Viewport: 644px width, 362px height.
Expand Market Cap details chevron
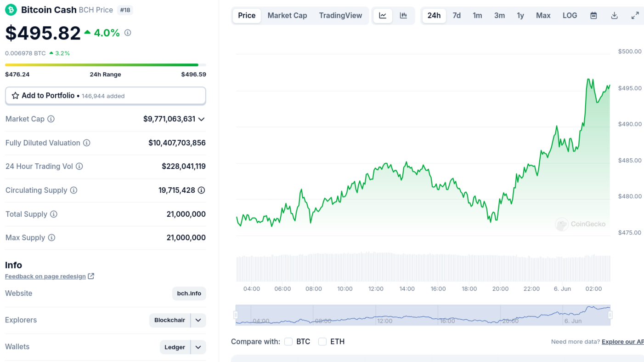pos(201,119)
